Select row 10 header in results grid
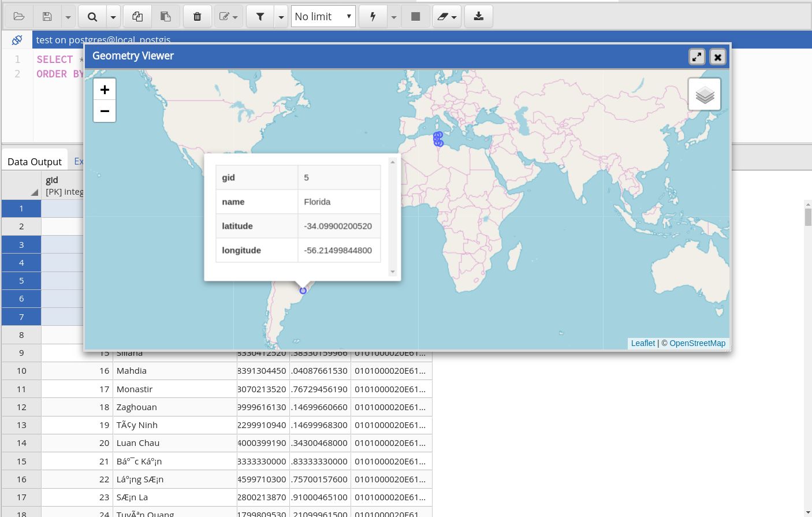The width and height of the screenshot is (812, 517). tap(21, 371)
